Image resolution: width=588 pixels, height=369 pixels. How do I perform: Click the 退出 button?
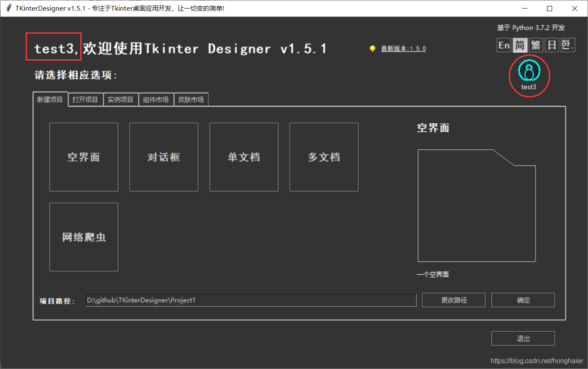click(523, 338)
